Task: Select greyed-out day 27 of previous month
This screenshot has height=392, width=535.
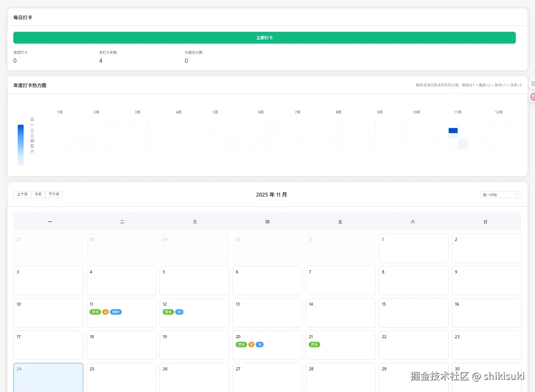Action: (48, 248)
